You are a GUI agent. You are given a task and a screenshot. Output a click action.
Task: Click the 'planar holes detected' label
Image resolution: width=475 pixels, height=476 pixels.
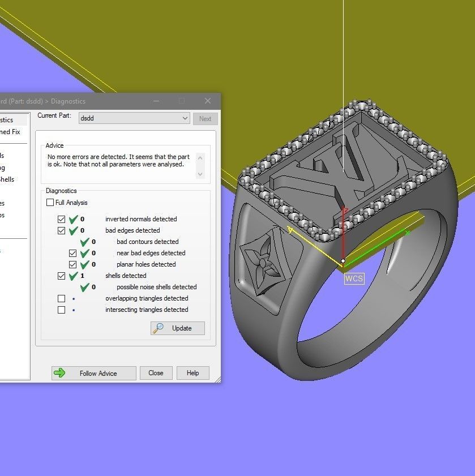[146, 264]
